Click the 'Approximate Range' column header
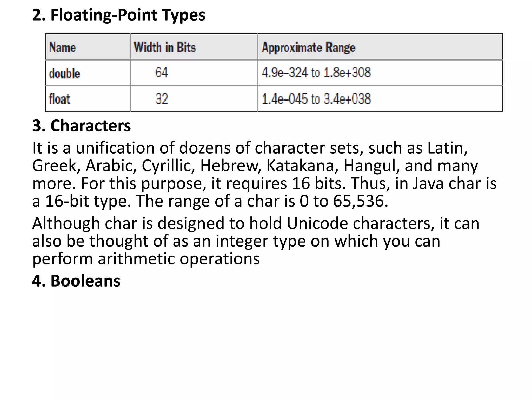 tap(380, 47)
